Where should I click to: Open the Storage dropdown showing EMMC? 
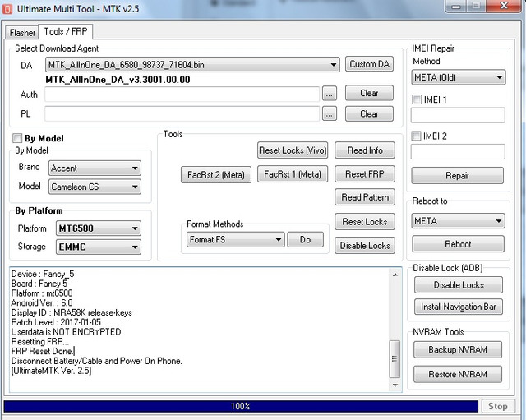[x=99, y=247]
